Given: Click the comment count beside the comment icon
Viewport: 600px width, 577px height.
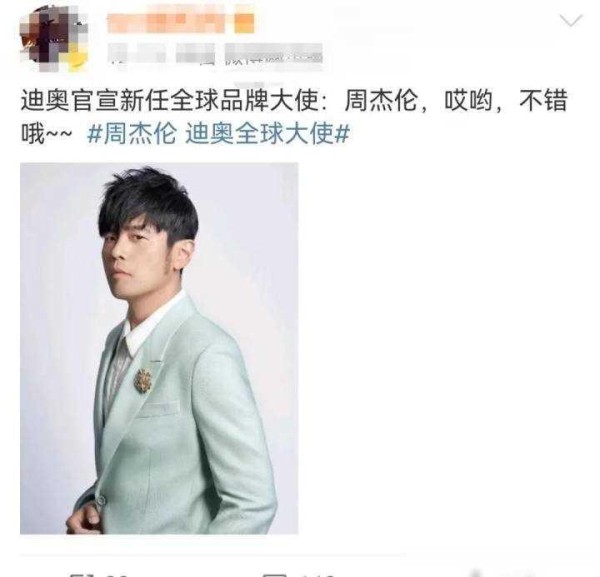Looking at the screenshot, I should click(x=316, y=575).
